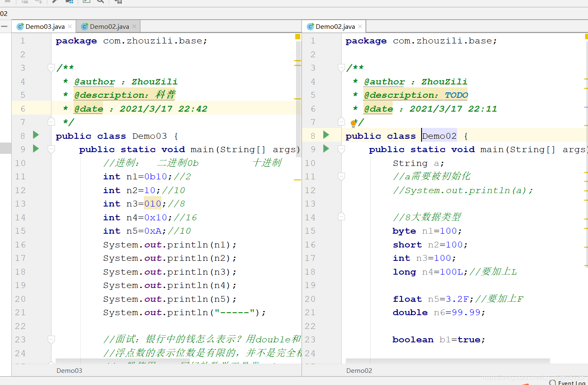
Task: Hide tool window using the minus icon
Action: click(4, 26)
